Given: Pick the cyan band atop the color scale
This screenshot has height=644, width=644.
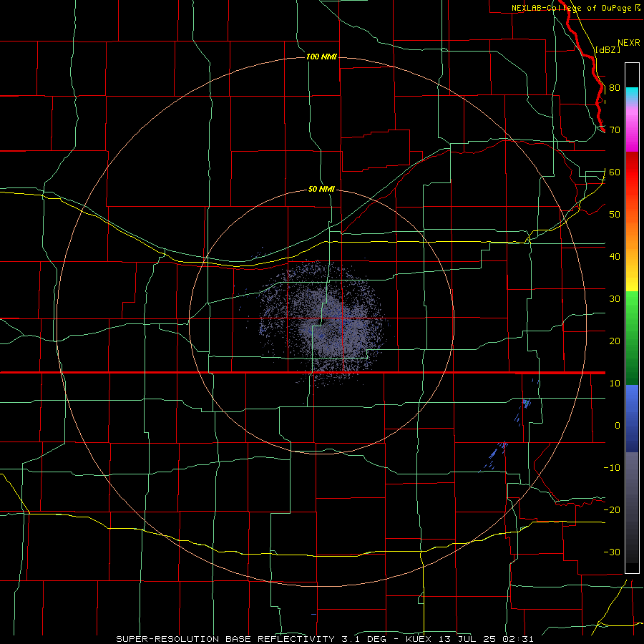Looking at the screenshot, I should 632,94.
